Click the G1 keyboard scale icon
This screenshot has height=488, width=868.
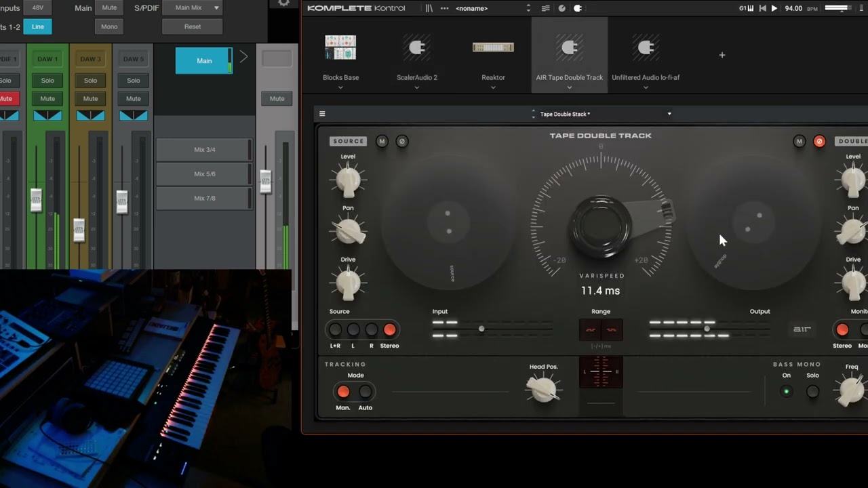747,8
